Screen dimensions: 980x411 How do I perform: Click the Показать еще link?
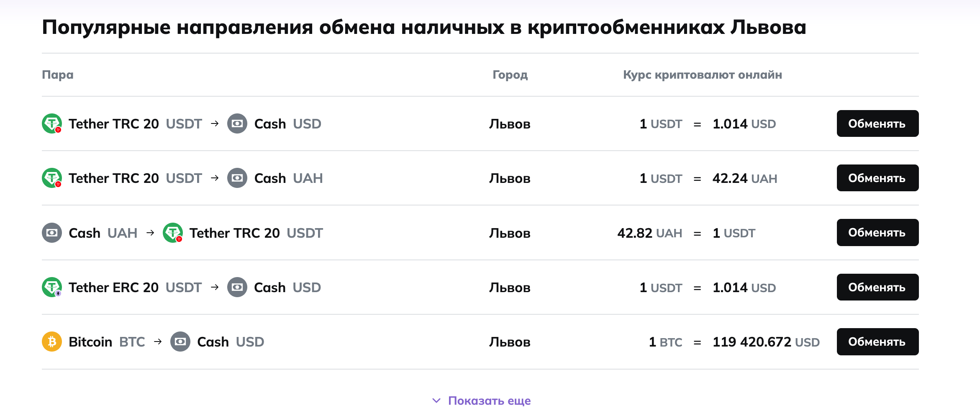489,401
